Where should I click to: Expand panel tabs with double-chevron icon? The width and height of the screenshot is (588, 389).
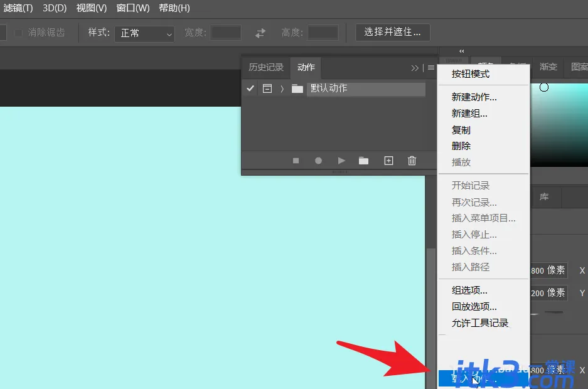(x=414, y=68)
